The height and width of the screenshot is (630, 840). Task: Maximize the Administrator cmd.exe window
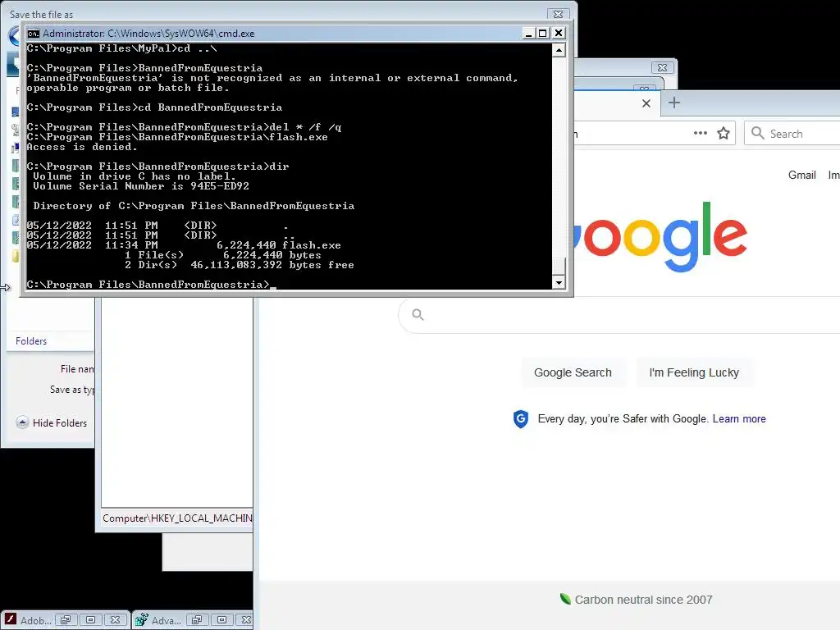(x=543, y=33)
